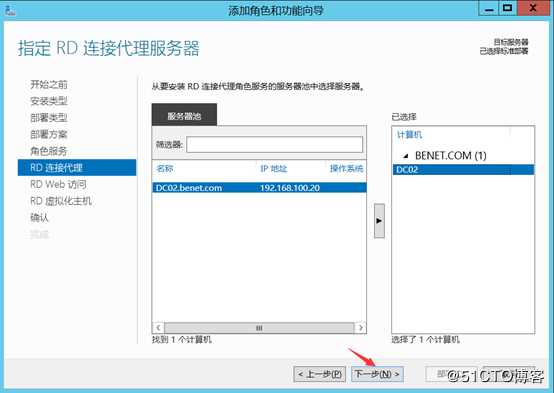The width and height of the screenshot is (554, 393).
Task: Click the 192.168.100.20 IP address cell
Action: pos(290,188)
